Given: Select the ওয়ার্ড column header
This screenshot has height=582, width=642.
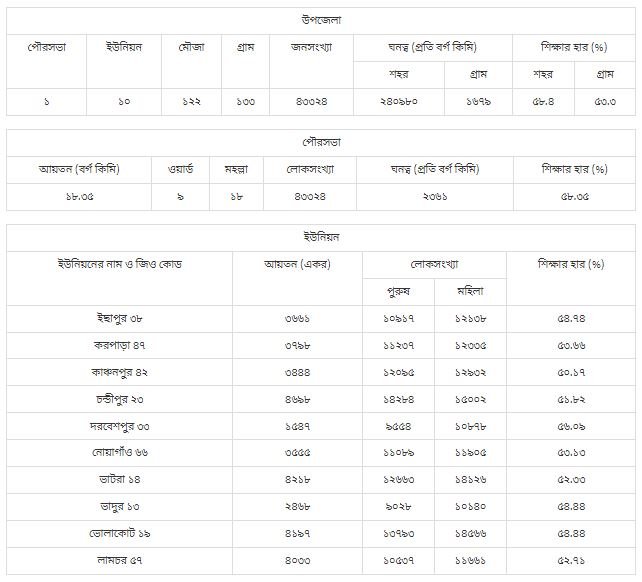Looking at the screenshot, I should 181,168.
